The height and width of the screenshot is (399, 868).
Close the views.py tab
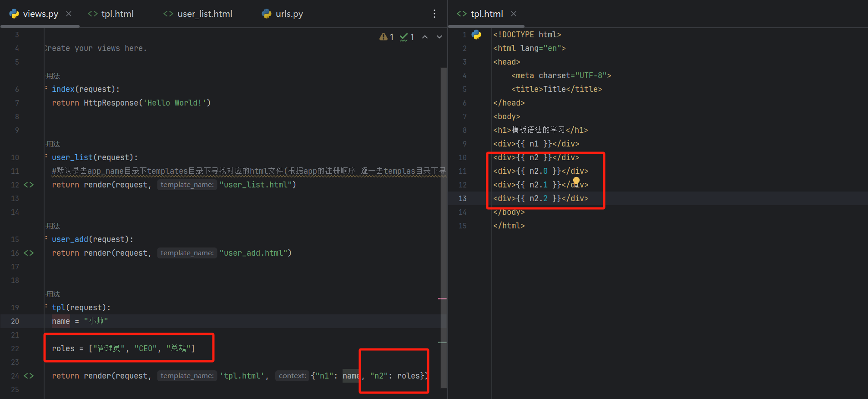(69, 14)
